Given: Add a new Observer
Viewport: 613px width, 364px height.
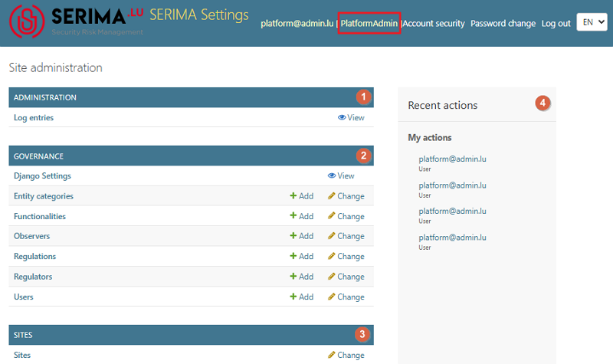Looking at the screenshot, I should (301, 236).
